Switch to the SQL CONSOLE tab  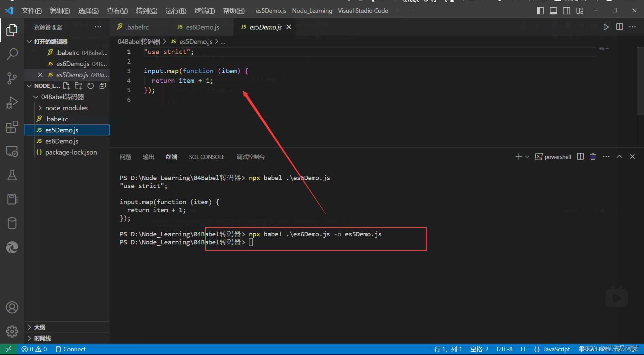point(207,157)
